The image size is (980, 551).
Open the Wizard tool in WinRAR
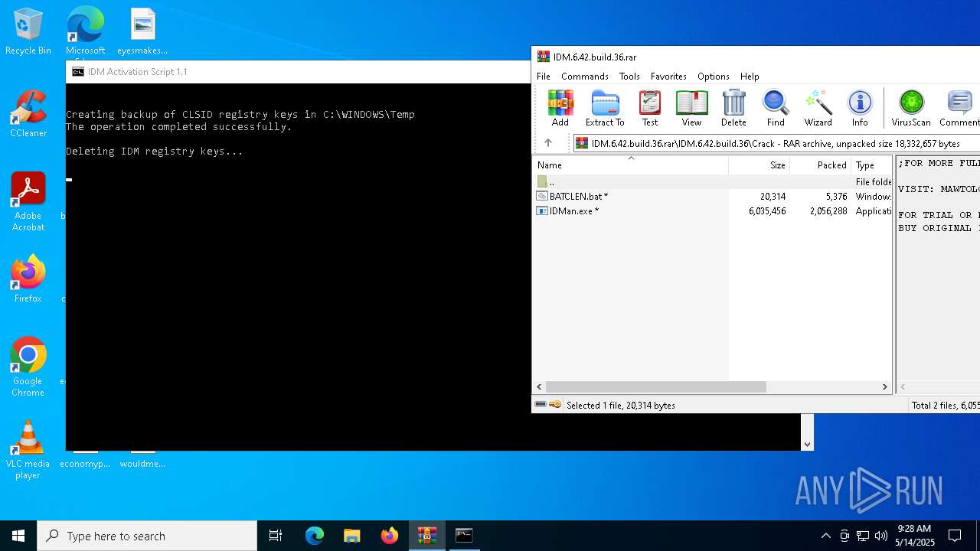pyautogui.click(x=818, y=108)
